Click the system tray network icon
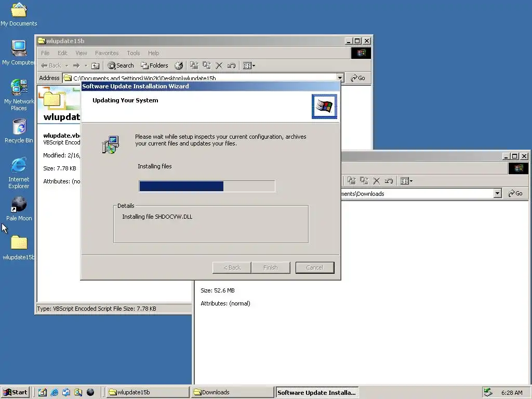The image size is (532, 399). click(x=488, y=392)
